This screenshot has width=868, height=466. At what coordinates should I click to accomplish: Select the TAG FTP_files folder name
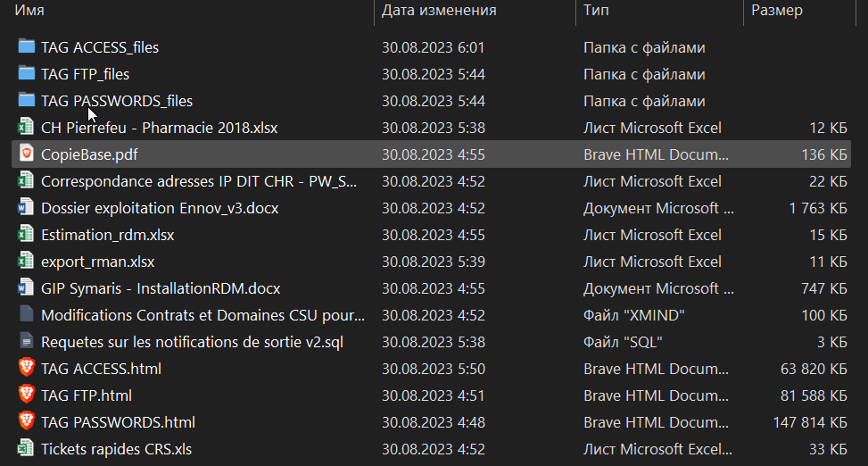pos(86,74)
